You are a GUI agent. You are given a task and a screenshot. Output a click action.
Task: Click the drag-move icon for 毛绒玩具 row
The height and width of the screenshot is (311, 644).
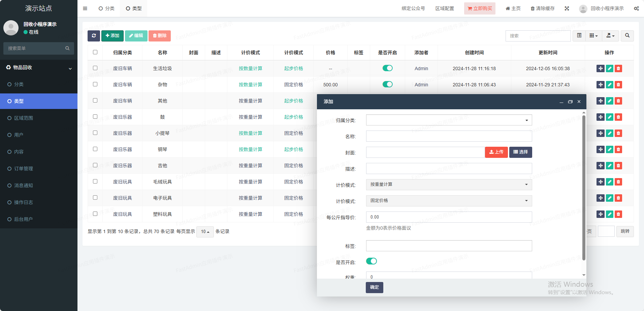[600, 182]
